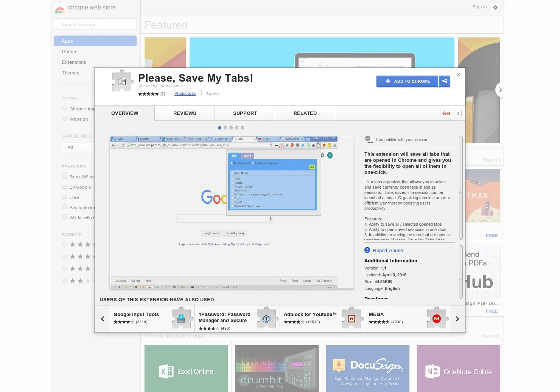Close the extension details dialog
This screenshot has width=560, height=392.
458,75
